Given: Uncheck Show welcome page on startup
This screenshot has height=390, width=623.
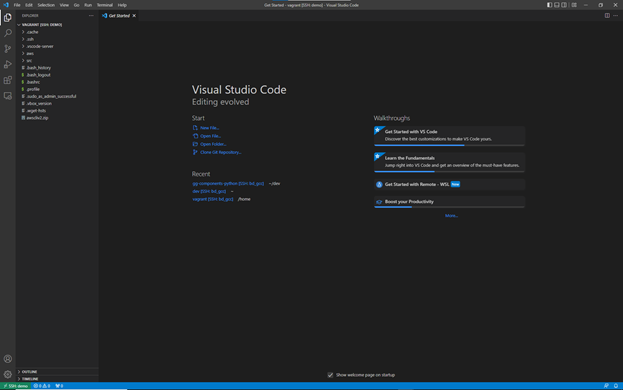Looking at the screenshot, I should click(x=330, y=375).
